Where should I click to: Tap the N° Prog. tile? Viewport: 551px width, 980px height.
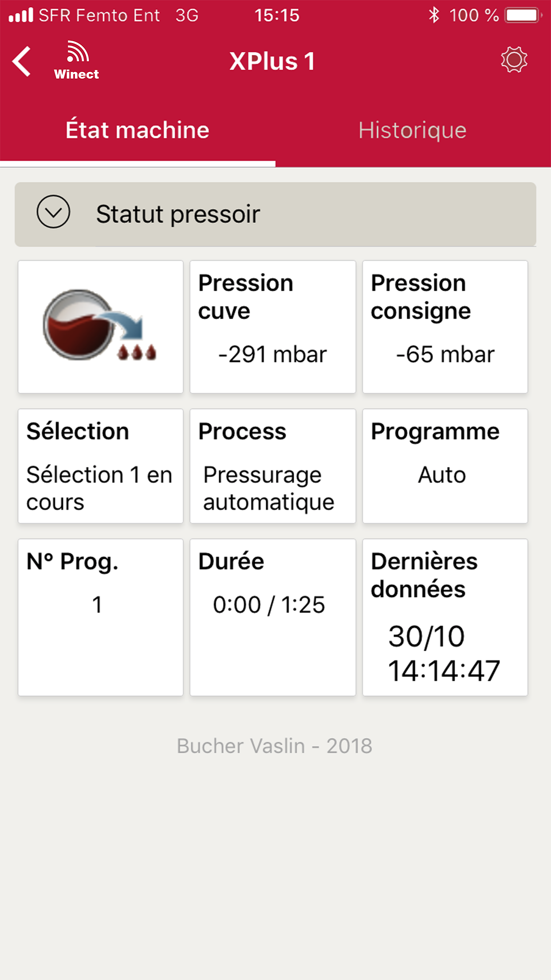point(100,617)
